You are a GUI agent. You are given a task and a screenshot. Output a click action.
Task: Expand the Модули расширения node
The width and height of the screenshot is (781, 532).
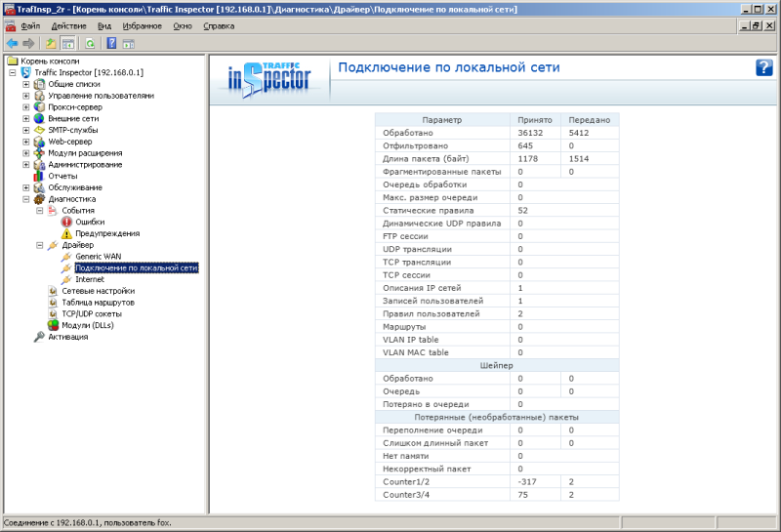pos(26,153)
